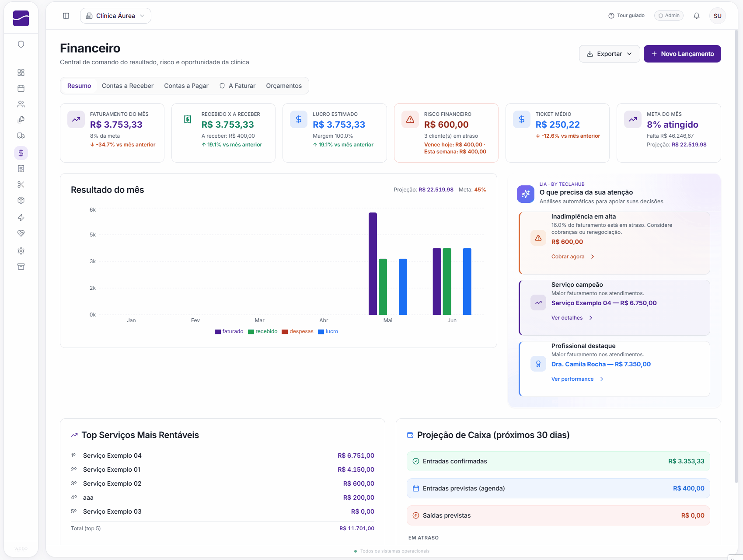The width and height of the screenshot is (743, 560).
Task: Click the heart handshake icon in sidebar
Action: (21, 233)
